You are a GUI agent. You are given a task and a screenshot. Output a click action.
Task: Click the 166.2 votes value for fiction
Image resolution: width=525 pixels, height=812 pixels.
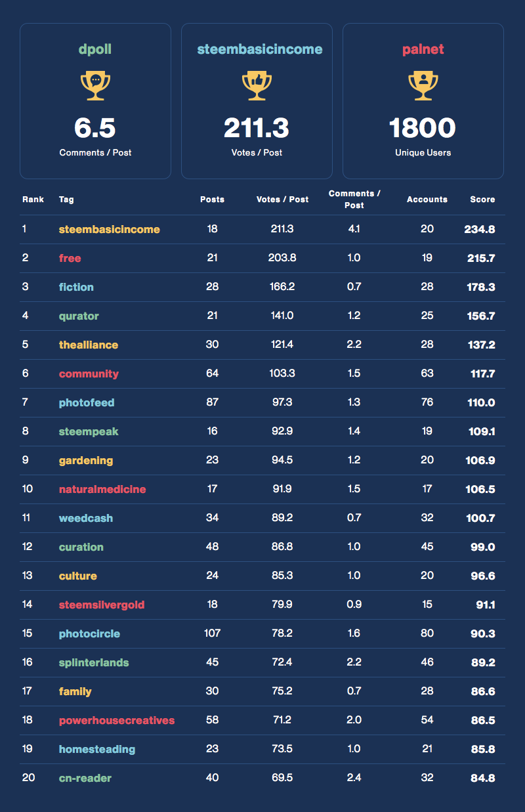(282, 287)
